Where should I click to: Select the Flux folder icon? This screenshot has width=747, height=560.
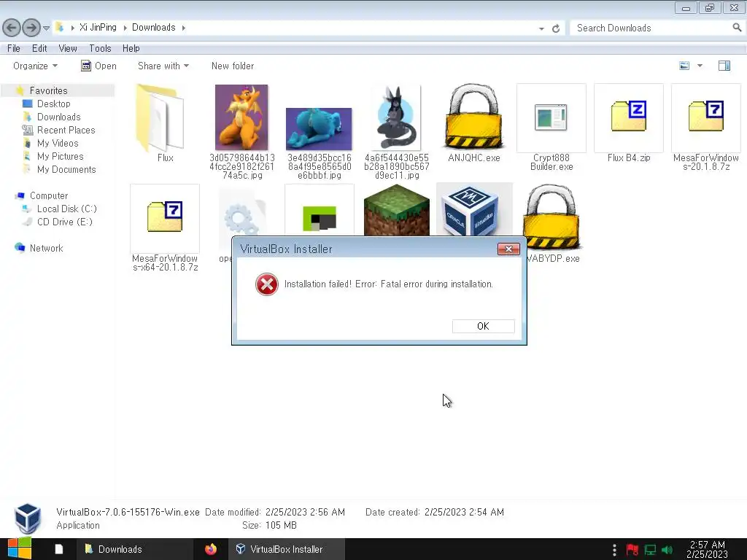pos(160,117)
